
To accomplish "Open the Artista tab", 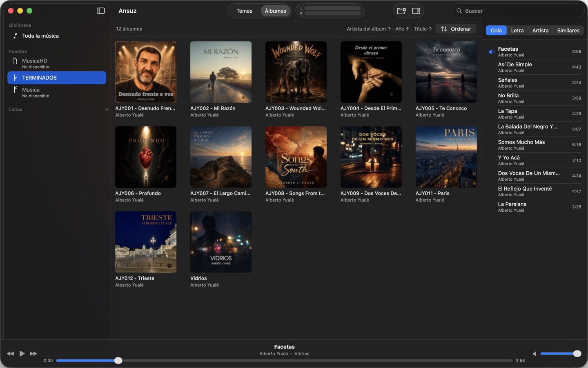I will 540,31.
